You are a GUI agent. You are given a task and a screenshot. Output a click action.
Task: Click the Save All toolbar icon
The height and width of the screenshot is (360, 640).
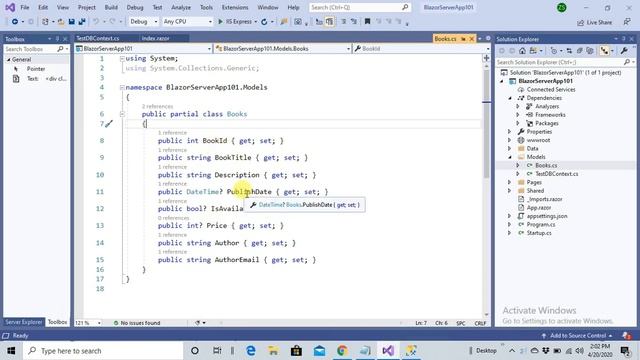[82, 22]
